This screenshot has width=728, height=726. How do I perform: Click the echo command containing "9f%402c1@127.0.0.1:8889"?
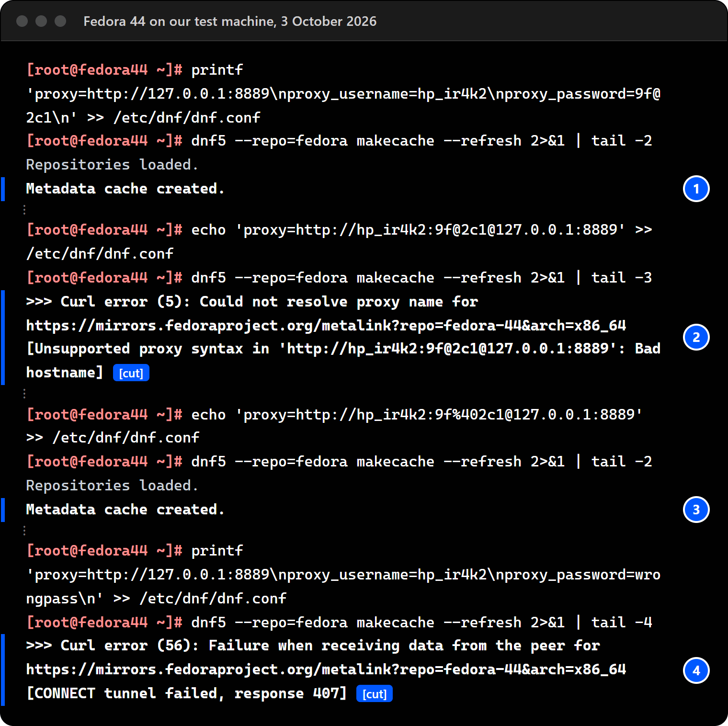tap(335, 415)
